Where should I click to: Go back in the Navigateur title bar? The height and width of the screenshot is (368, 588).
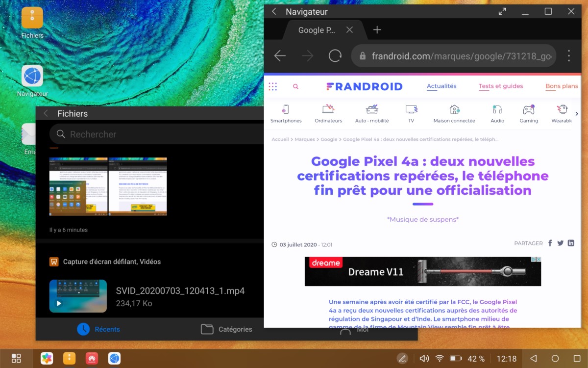[274, 11]
